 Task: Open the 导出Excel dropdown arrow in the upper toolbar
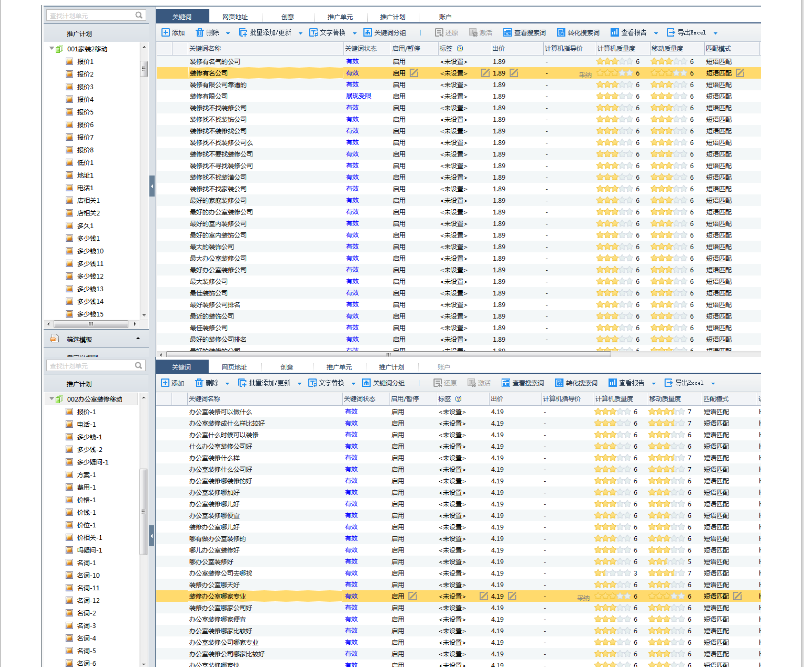pyautogui.click(x=715, y=33)
